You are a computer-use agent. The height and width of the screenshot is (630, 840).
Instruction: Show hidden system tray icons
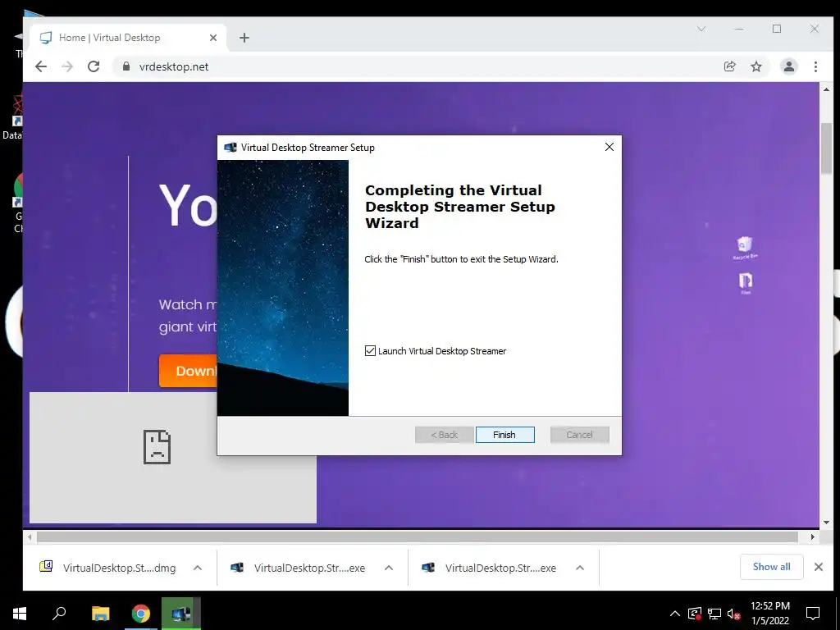[x=675, y=614]
